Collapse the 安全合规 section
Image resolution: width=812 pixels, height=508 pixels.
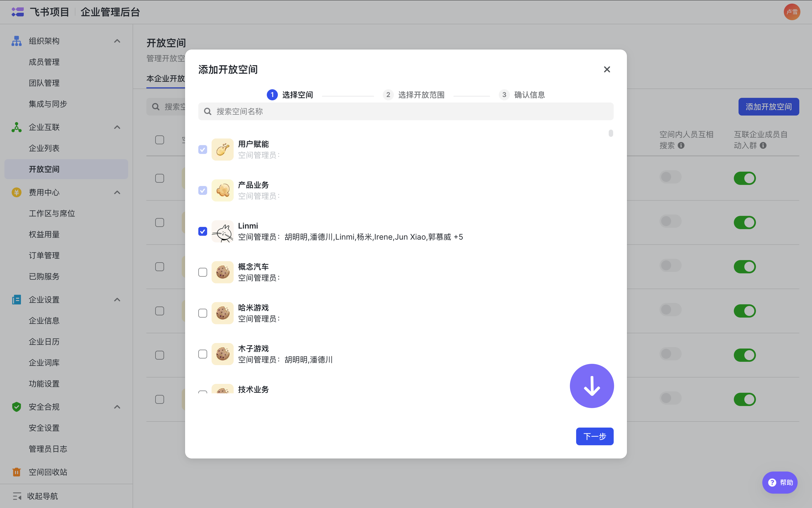(x=117, y=407)
